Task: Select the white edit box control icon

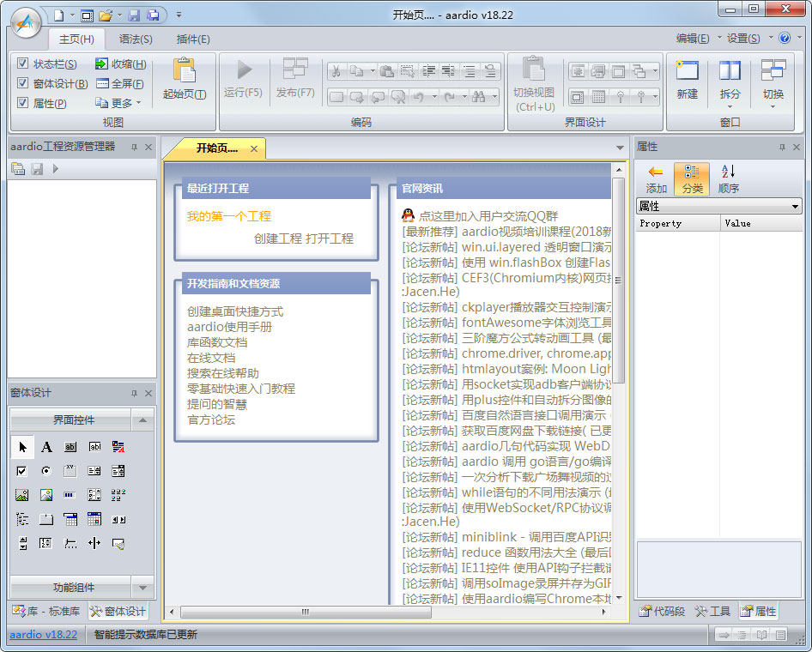Action: 94,447
